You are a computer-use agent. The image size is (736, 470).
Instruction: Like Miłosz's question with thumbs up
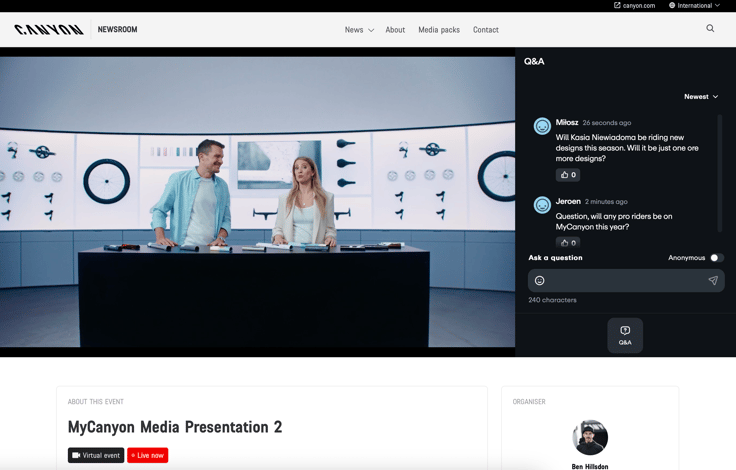coord(567,175)
